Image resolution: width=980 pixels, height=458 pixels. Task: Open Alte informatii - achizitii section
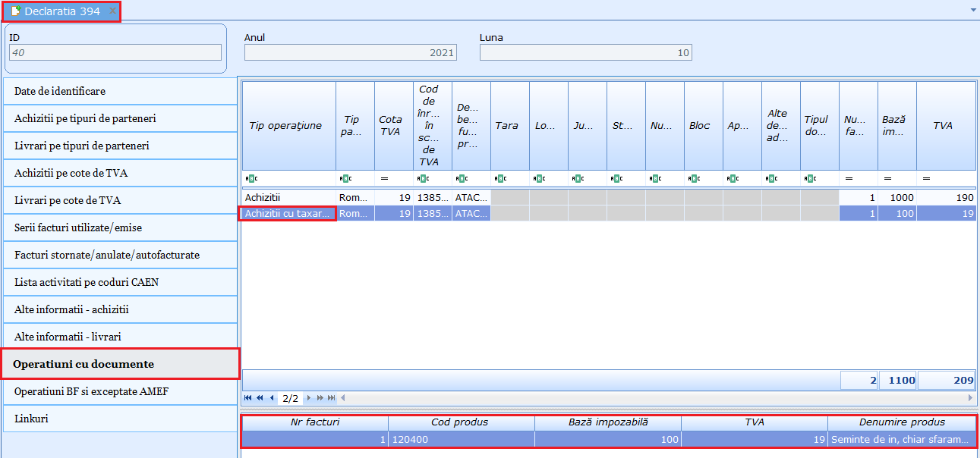120,309
